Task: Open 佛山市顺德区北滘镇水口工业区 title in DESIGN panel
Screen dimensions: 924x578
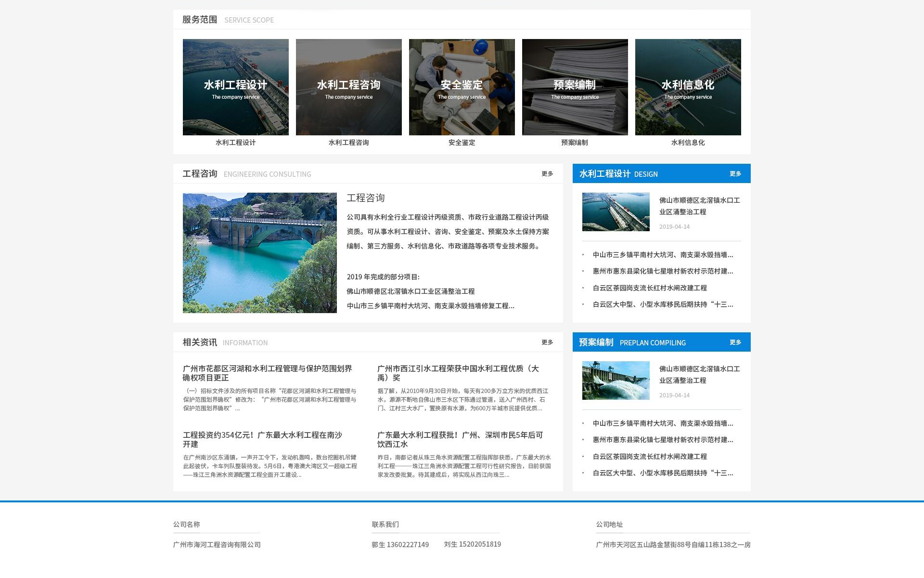Action: pyautogui.click(x=699, y=206)
